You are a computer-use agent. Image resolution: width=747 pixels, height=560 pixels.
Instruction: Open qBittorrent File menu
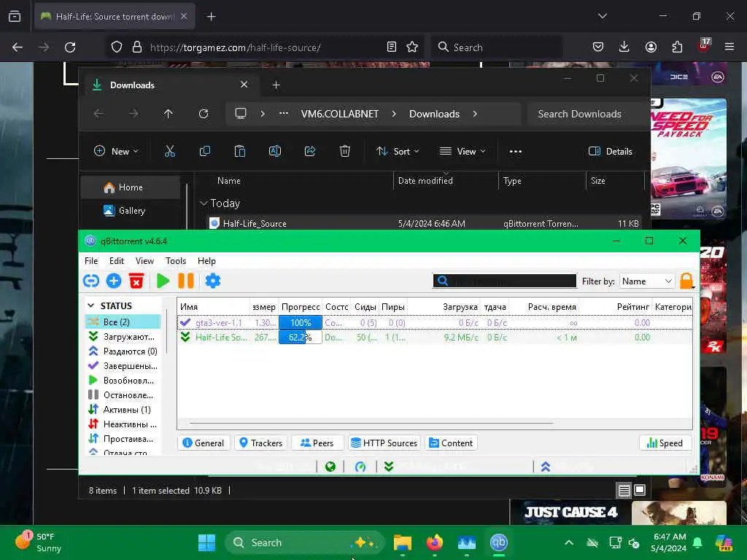click(x=91, y=261)
